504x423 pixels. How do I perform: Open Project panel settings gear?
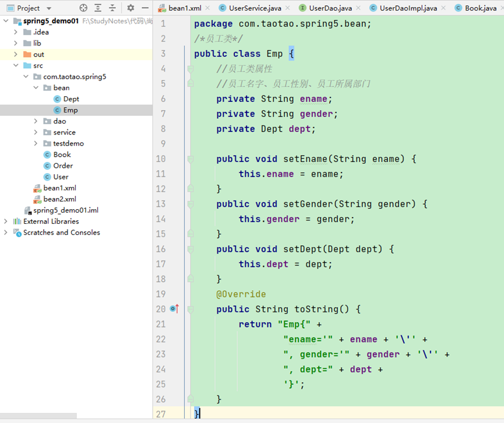[131, 8]
